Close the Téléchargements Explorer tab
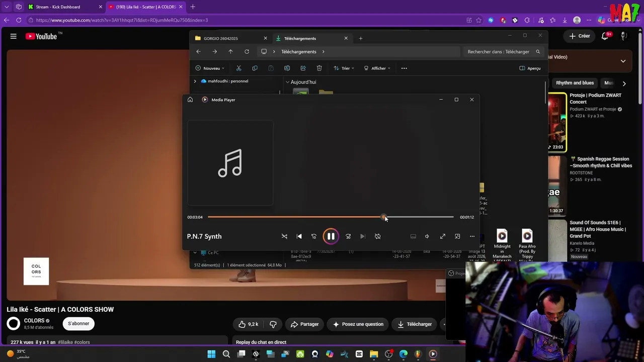This screenshot has height=362, width=644. click(x=346, y=38)
